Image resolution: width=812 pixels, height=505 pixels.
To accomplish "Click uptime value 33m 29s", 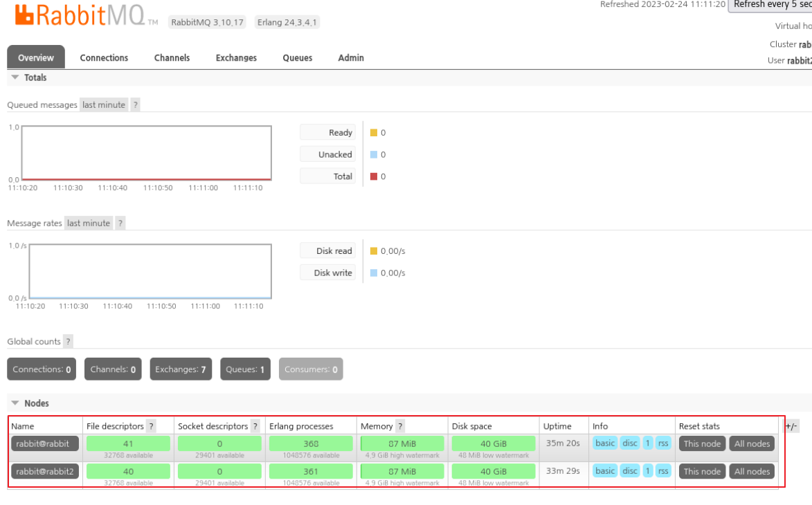I will (562, 471).
